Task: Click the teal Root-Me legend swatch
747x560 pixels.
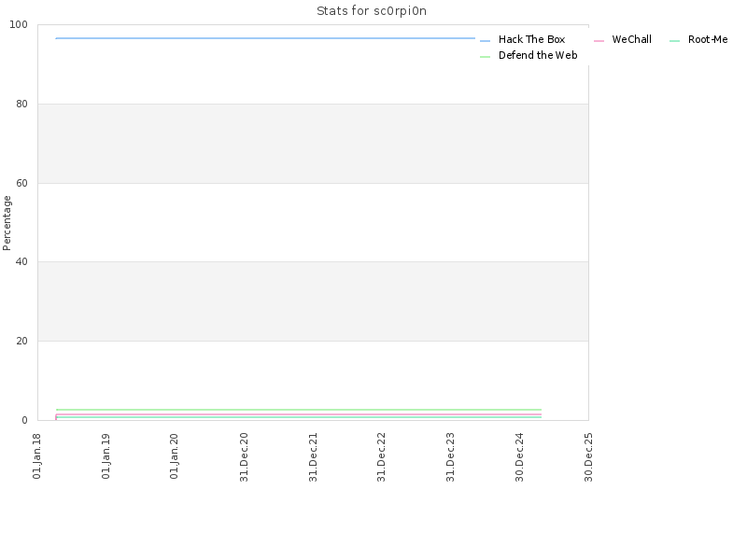Action: tap(674, 41)
